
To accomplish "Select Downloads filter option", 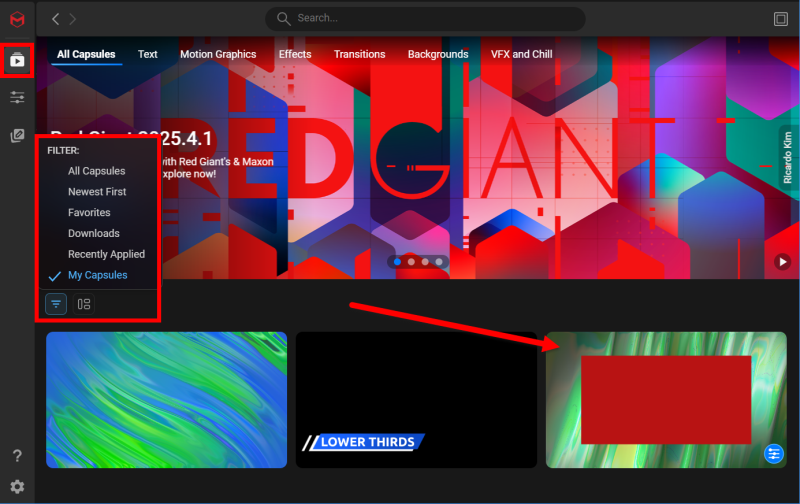I will (x=94, y=234).
